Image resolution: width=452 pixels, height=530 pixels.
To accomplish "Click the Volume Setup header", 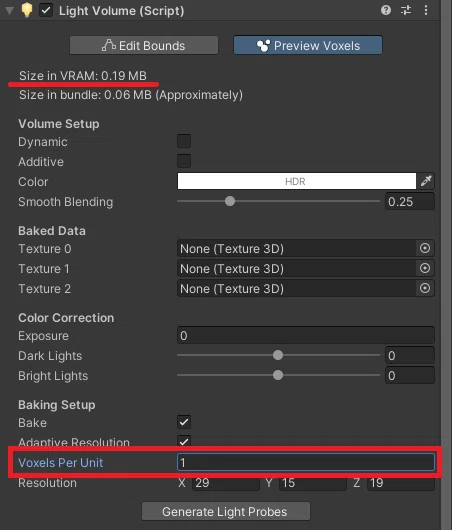I will tap(59, 123).
